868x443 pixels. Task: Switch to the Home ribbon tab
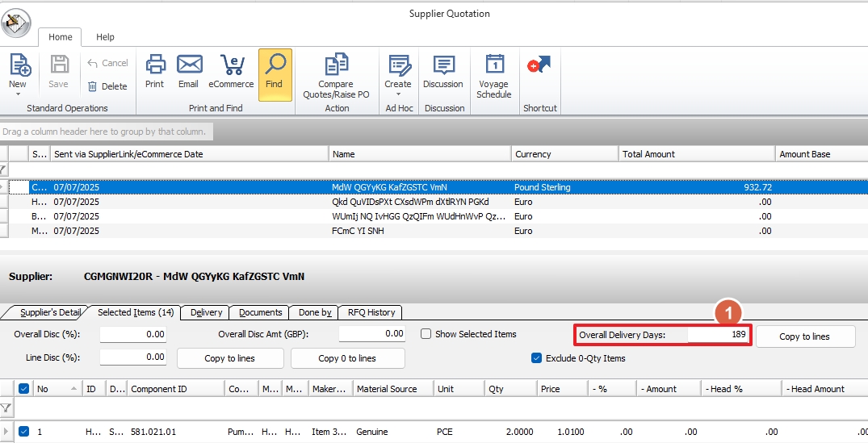pos(61,37)
